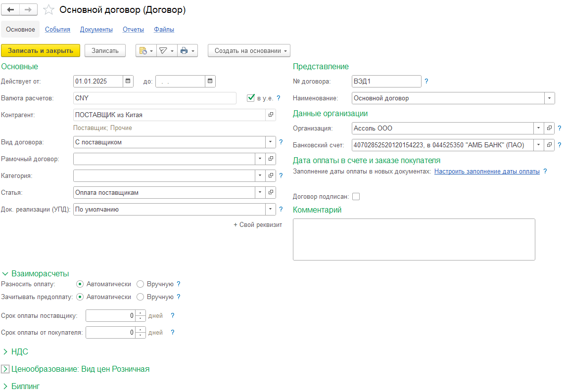The image size is (566, 392).
Task: Select 'Вручную' for Разносить оплату
Action: click(x=140, y=284)
